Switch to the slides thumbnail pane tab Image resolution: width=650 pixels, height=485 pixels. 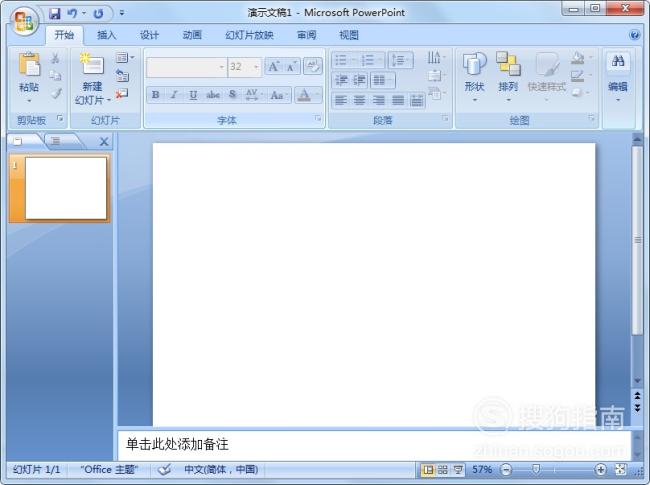(x=19, y=141)
